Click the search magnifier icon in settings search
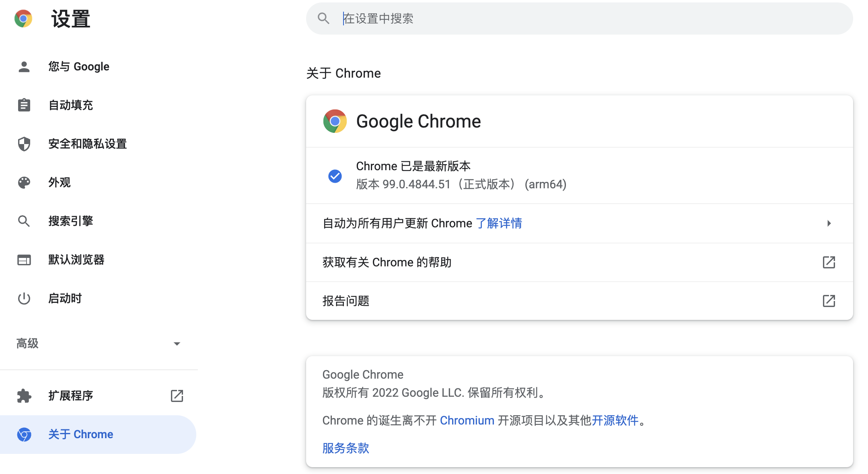This screenshot has width=868, height=474. (323, 19)
